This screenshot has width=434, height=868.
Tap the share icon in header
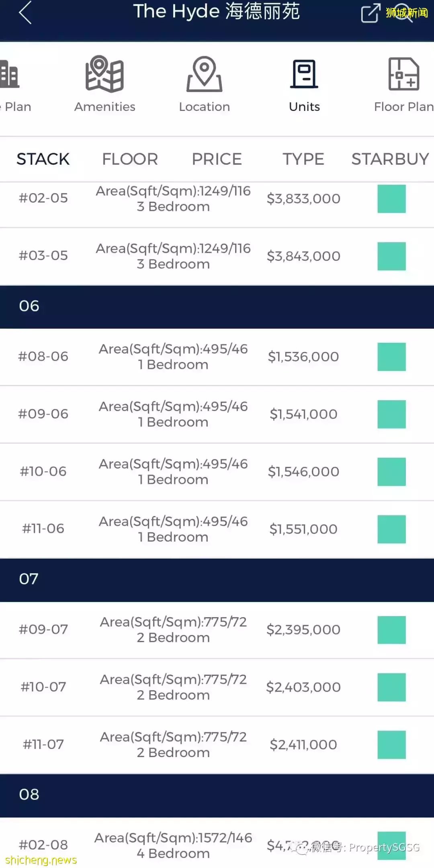click(370, 13)
